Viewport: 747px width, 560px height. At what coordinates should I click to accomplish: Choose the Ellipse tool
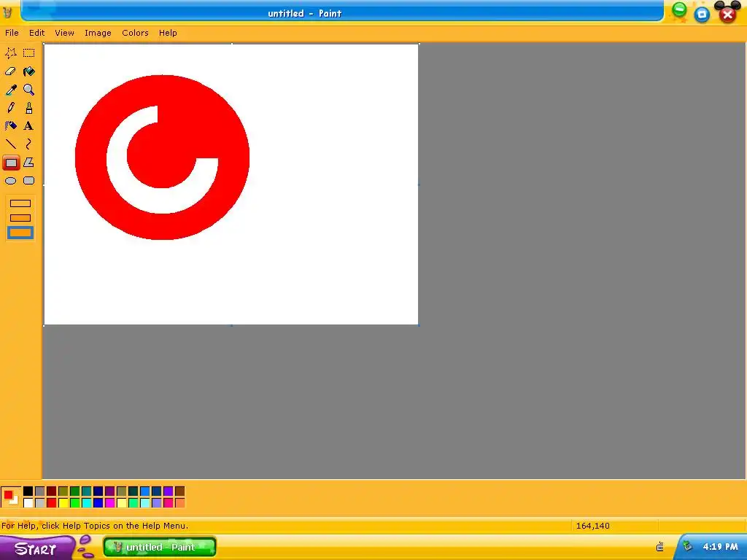[10, 181]
